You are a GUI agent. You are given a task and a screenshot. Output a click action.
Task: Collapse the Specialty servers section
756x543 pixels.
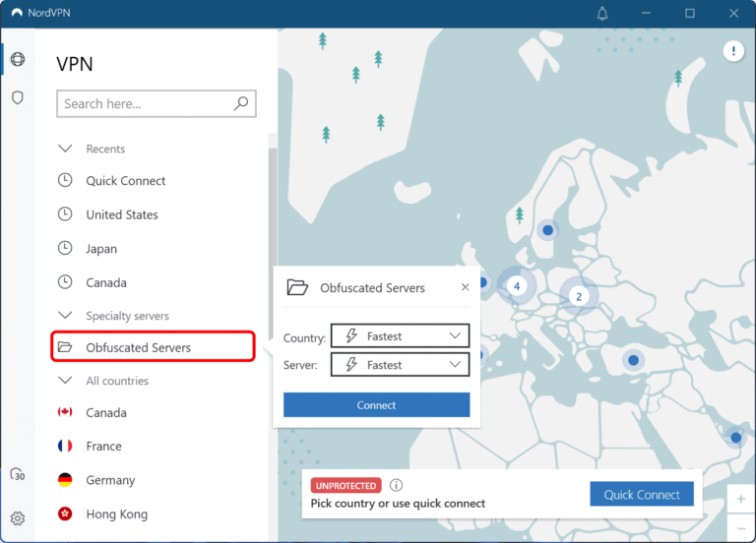[66, 316]
